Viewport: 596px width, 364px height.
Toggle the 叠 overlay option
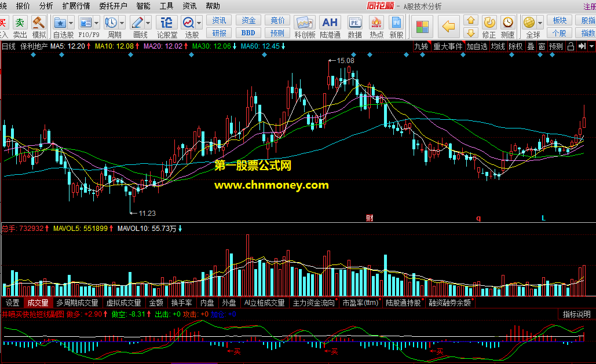click(x=531, y=46)
